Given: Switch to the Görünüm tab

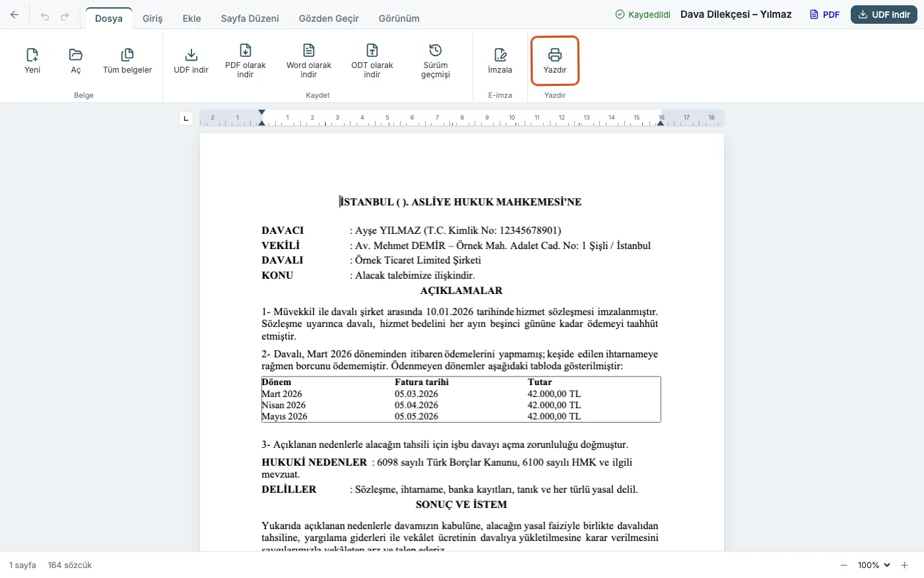Looking at the screenshot, I should [x=399, y=18].
